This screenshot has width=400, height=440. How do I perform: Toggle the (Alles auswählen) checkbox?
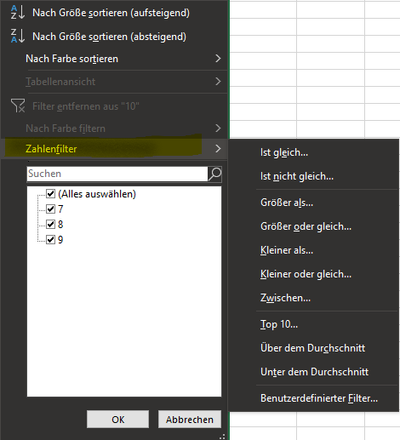point(51,194)
